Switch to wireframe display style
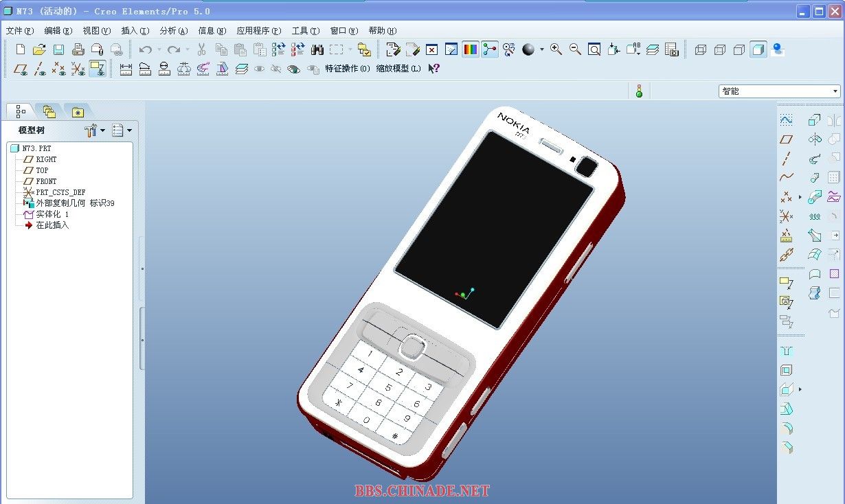This screenshot has height=504, width=845. point(701,49)
